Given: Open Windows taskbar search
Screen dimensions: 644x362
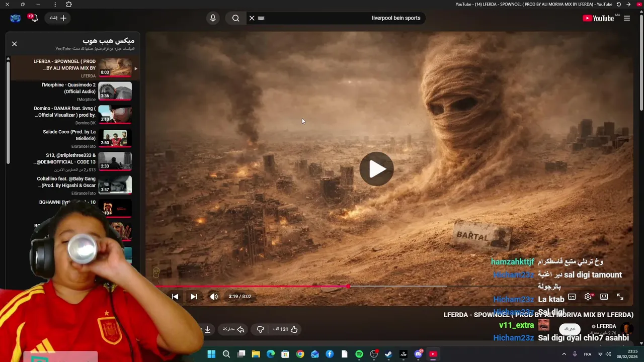Looking at the screenshot, I should click(226, 354).
